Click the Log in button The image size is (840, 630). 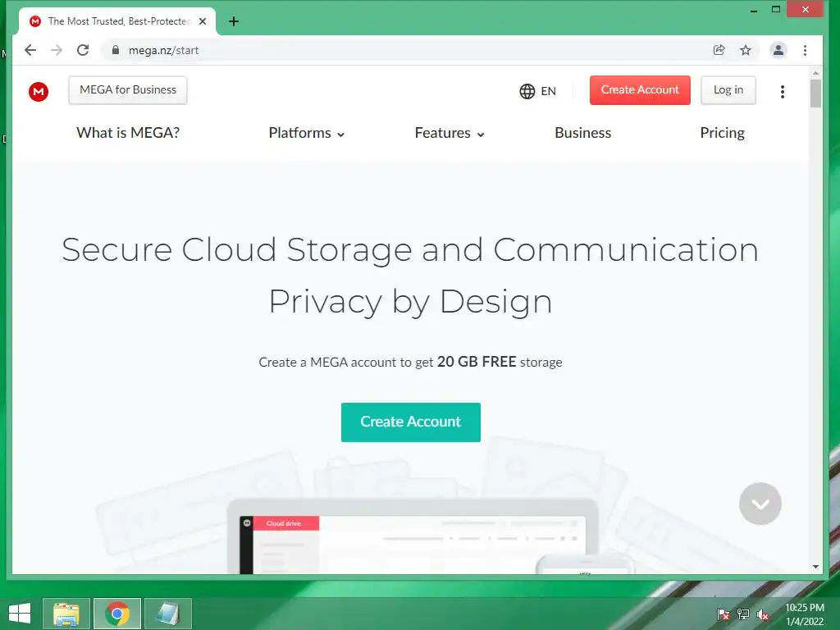(728, 90)
